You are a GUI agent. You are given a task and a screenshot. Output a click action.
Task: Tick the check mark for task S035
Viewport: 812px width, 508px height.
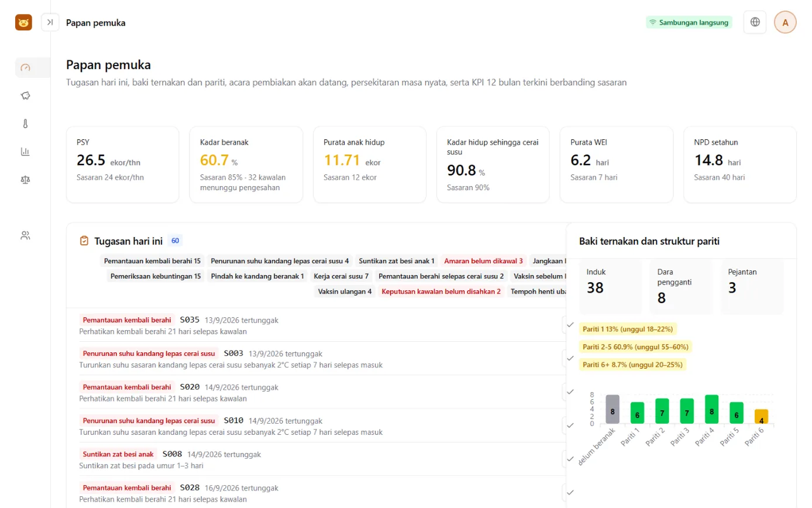point(570,325)
